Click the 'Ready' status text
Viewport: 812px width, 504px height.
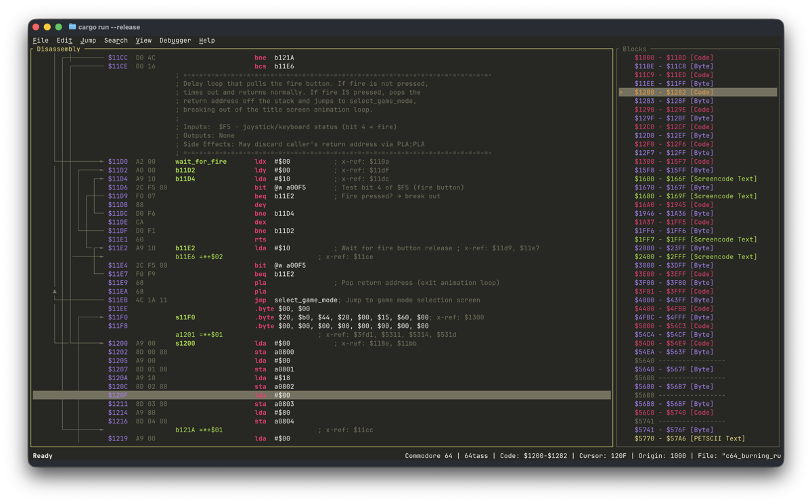(43, 456)
